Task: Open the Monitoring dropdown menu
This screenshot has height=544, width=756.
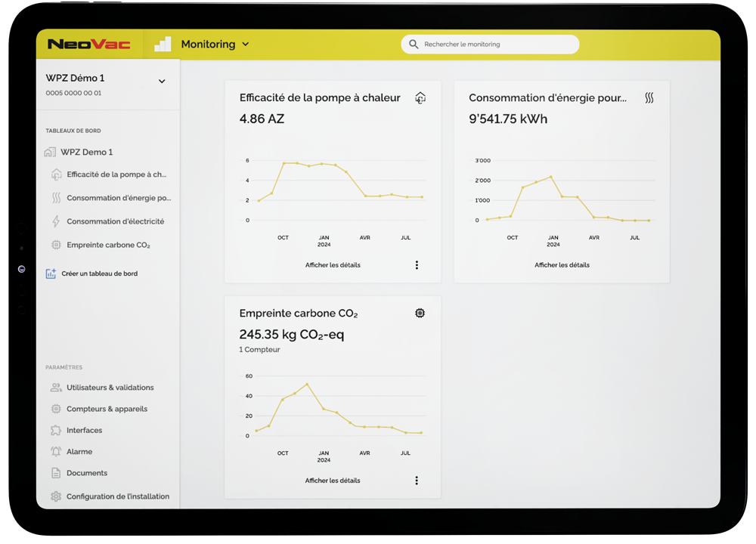Action: point(245,45)
